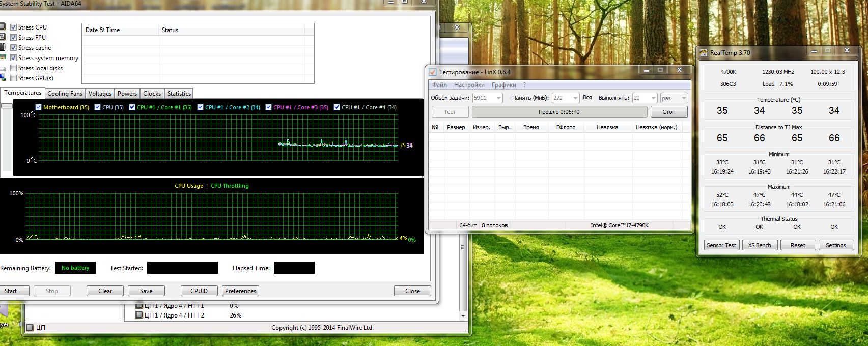Image resolution: width=868 pixels, height=346 pixels.
Task: Click the RealTemp title bar app icon
Action: pos(704,53)
